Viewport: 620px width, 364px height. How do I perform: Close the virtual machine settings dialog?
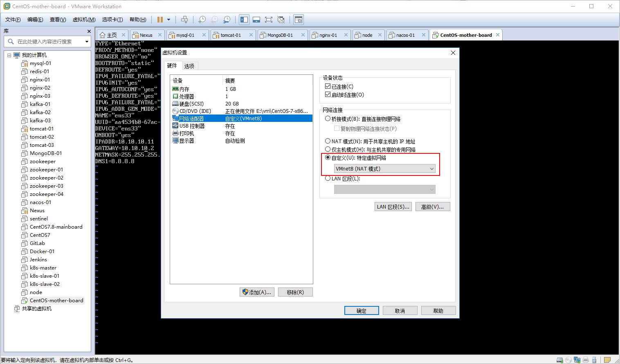click(x=453, y=53)
